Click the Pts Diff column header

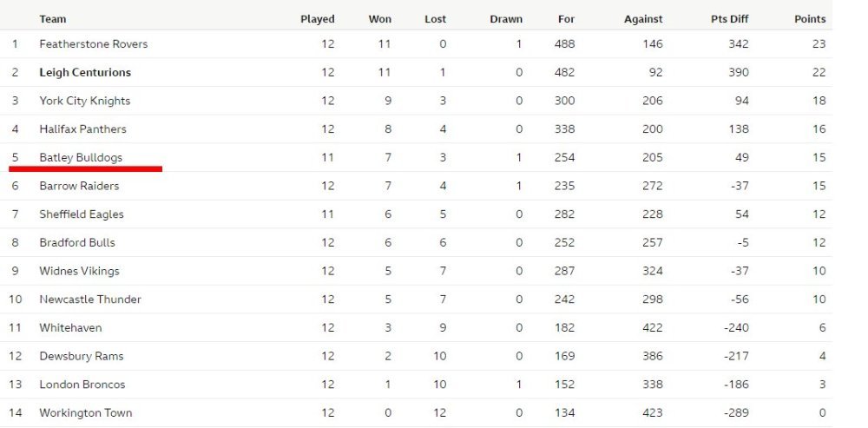click(x=730, y=19)
